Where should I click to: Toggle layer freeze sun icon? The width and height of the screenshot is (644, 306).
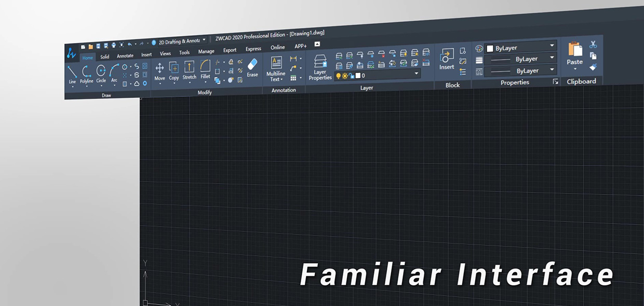point(345,76)
